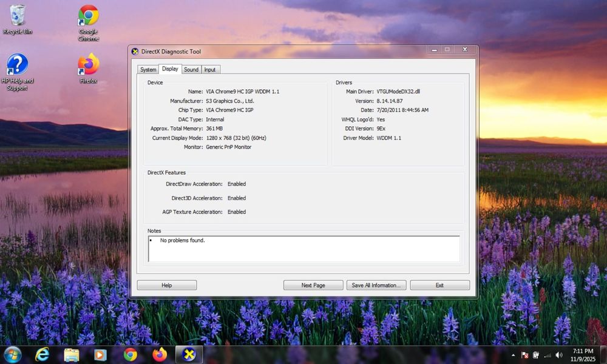
Task: Click DAC Type value 'Internal'
Action: (x=215, y=120)
